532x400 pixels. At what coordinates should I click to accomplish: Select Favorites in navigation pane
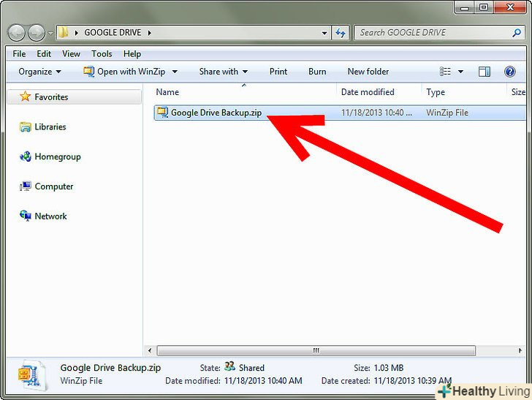coord(51,97)
